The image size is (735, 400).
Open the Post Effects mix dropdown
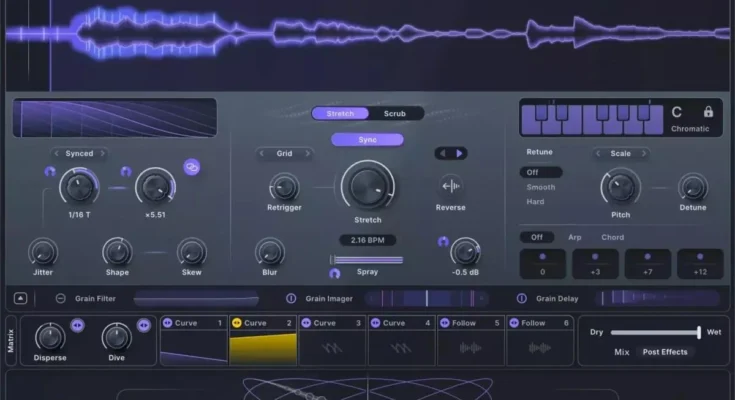[x=665, y=352]
